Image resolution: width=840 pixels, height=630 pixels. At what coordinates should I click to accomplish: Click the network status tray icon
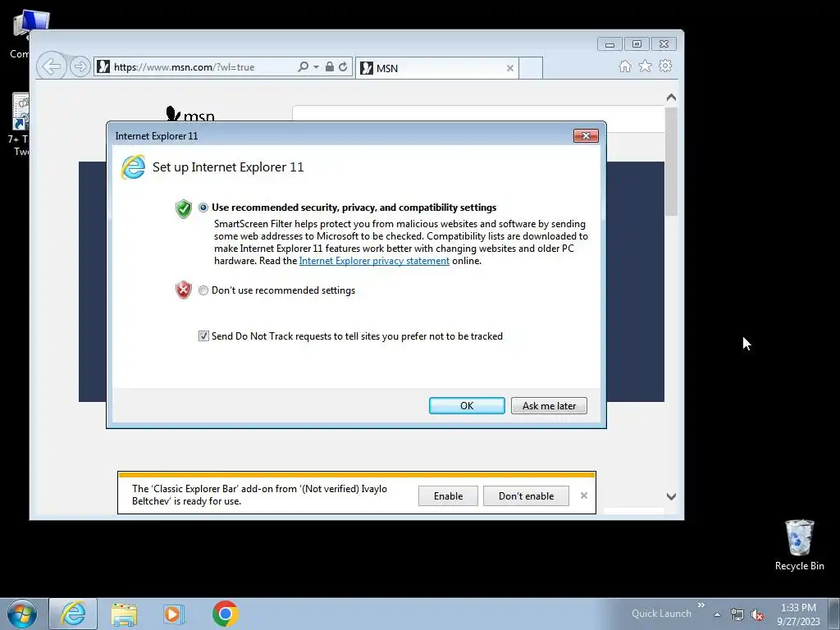point(737,614)
